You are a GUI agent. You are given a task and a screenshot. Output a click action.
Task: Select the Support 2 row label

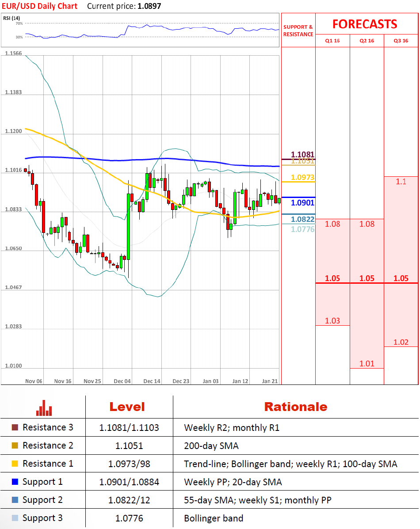coord(42,500)
